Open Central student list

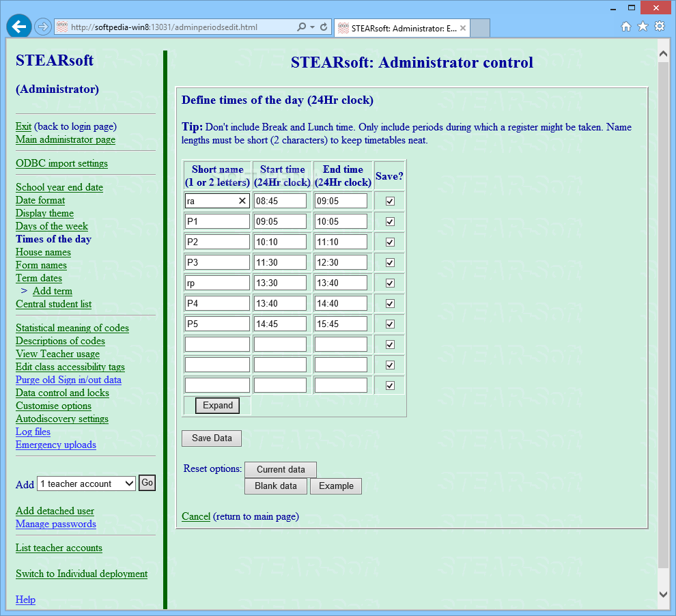click(54, 304)
